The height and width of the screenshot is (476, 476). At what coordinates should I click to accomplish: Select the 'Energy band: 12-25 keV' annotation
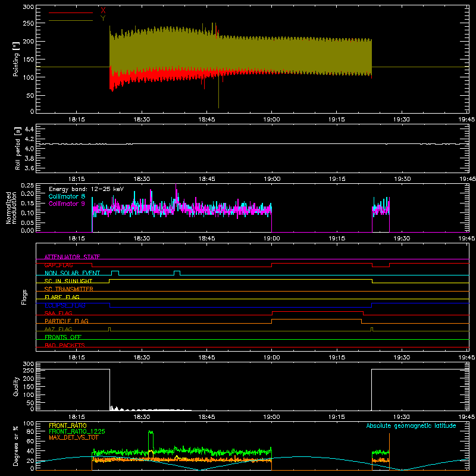[86, 189]
